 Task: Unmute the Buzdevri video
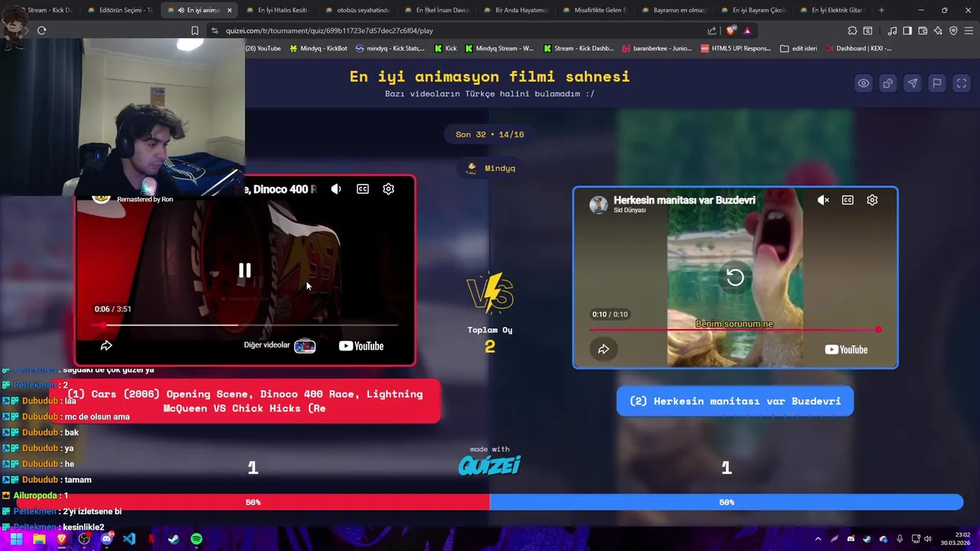tap(823, 200)
